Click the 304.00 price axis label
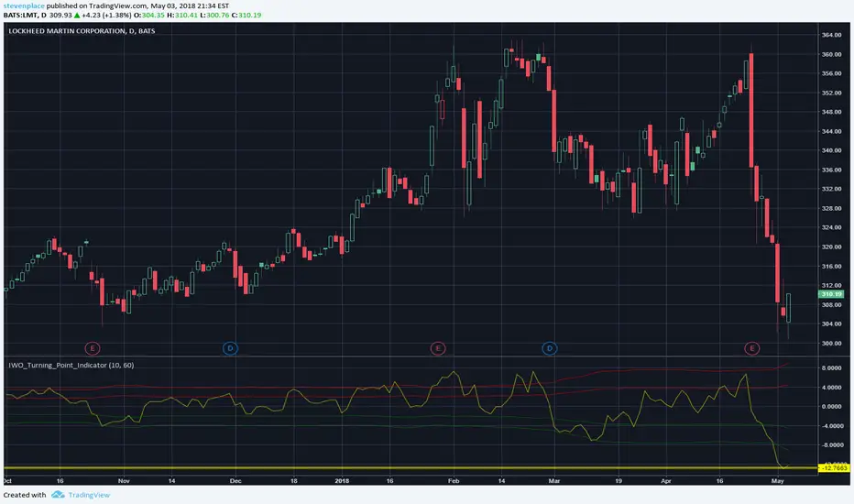The width and height of the screenshot is (854, 504). click(831, 323)
